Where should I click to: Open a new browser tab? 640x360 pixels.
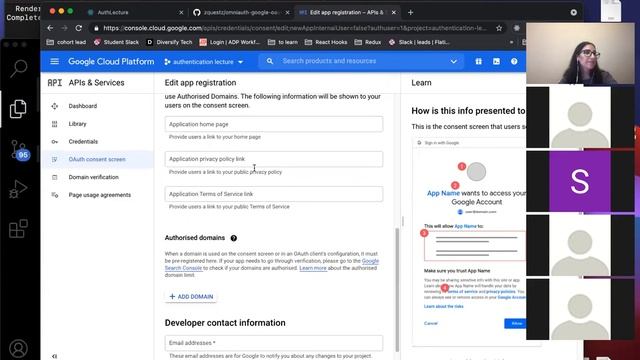click(411, 13)
